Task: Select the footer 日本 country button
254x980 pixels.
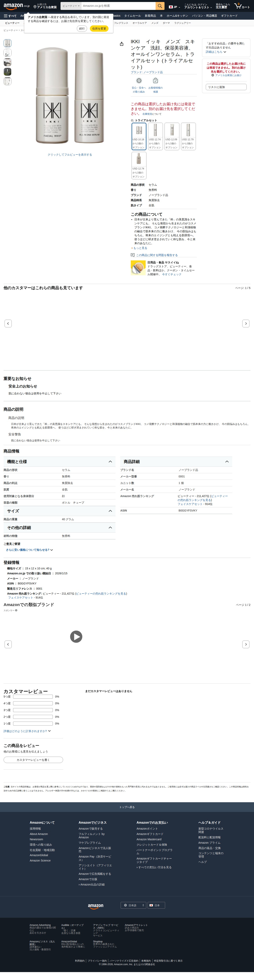Action: click(156, 905)
